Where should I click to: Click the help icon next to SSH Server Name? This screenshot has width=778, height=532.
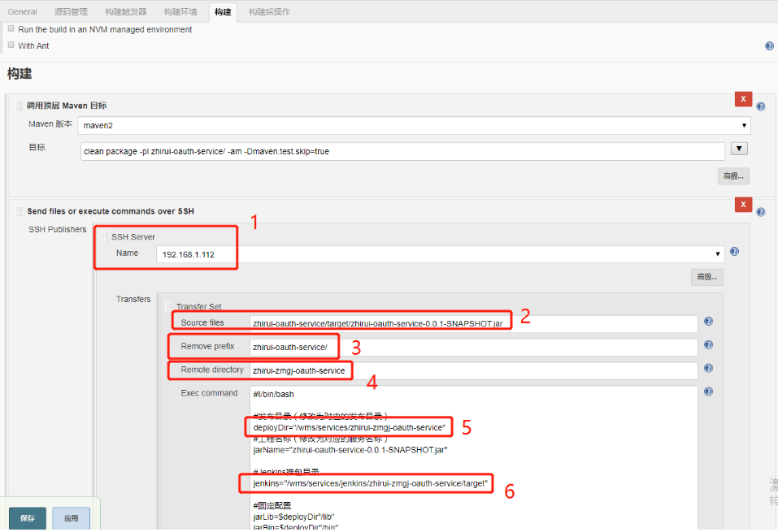click(x=734, y=252)
